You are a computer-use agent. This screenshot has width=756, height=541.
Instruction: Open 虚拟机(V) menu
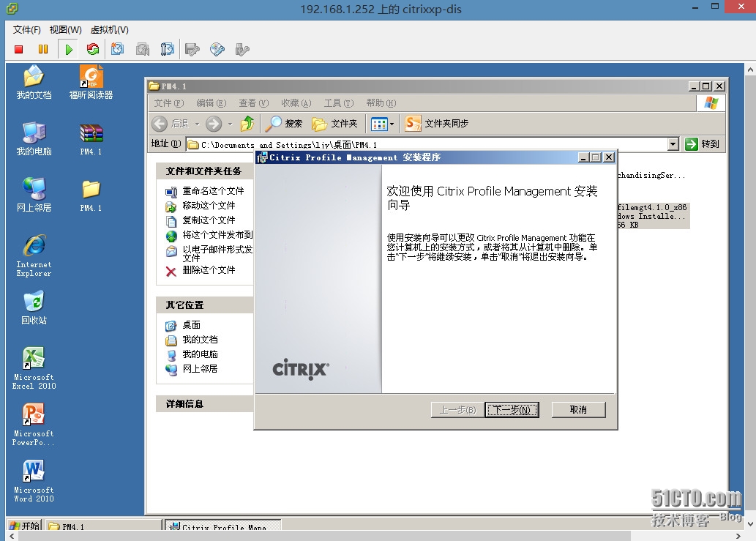click(110, 30)
